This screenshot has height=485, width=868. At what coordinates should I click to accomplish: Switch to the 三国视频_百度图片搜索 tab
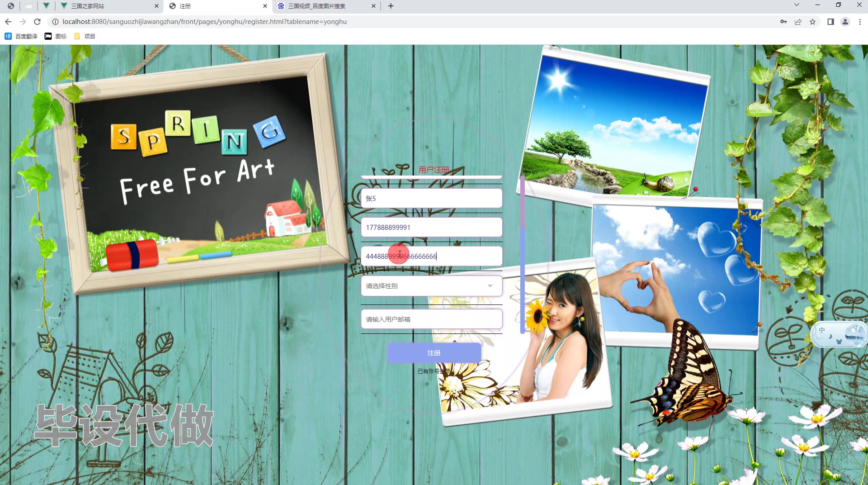326,6
